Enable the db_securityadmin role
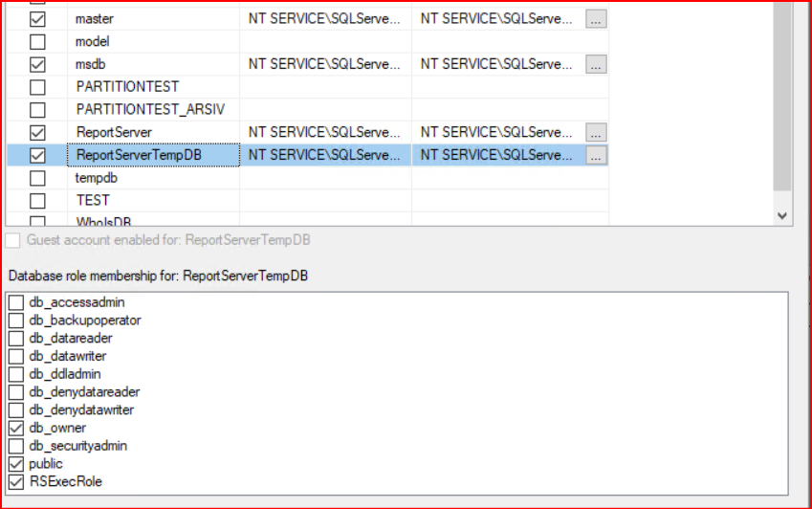The width and height of the screenshot is (812, 509). [x=16, y=446]
